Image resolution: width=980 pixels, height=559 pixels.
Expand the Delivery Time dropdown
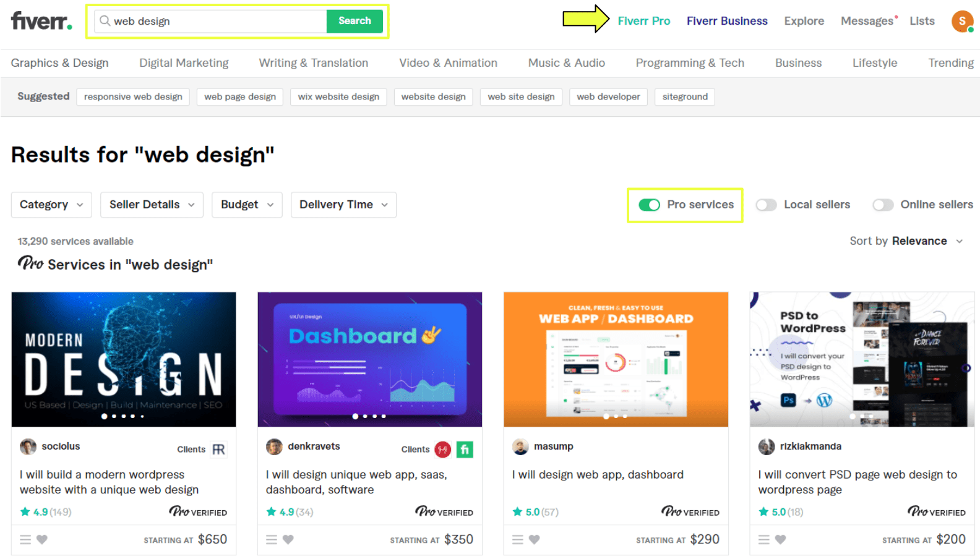click(343, 205)
